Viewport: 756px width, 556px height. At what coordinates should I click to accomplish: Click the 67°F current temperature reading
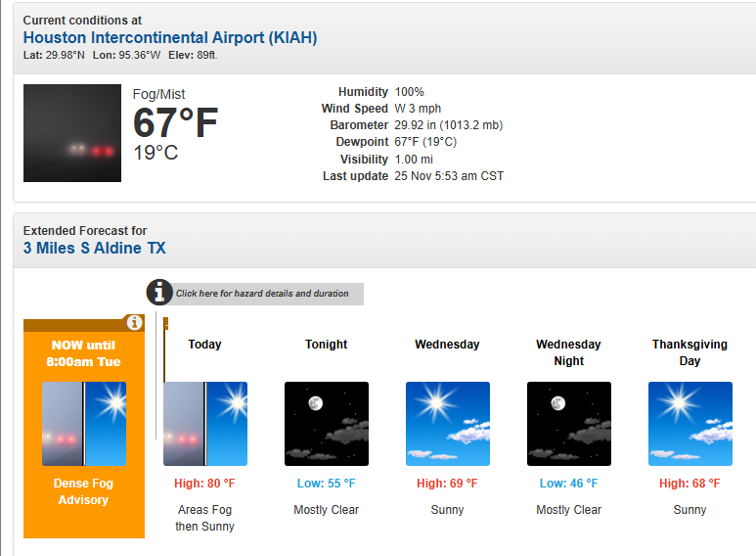pos(176,124)
